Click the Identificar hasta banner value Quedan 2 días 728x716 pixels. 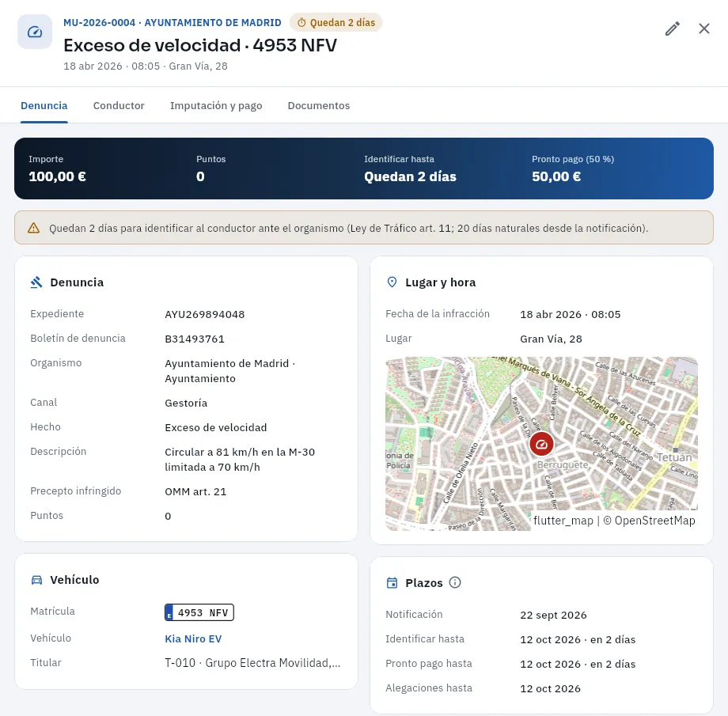(x=410, y=177)
